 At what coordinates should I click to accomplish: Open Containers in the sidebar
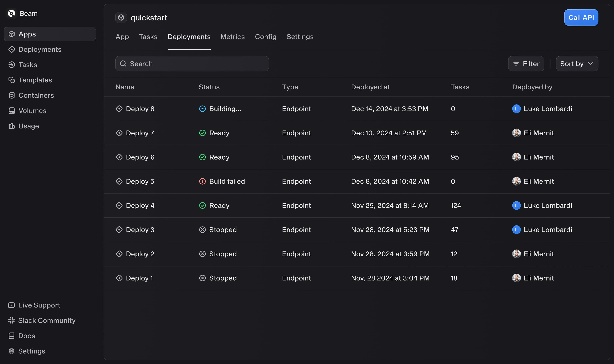(x=36, y=95)
